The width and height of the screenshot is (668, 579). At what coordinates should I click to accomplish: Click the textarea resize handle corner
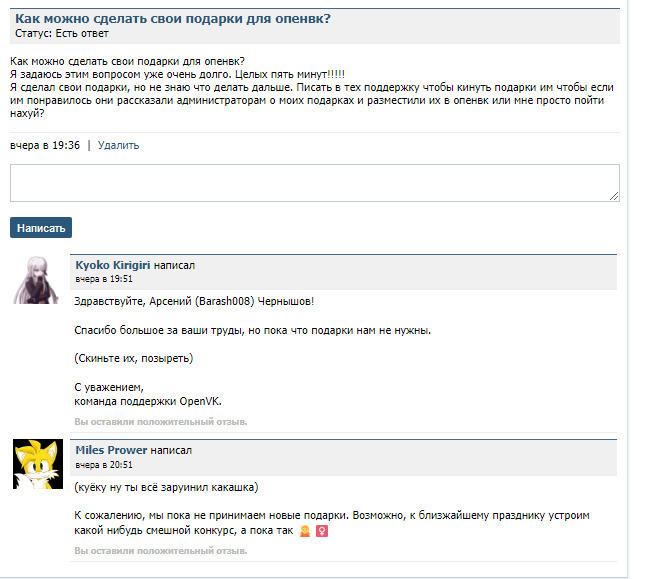(613, 196)
